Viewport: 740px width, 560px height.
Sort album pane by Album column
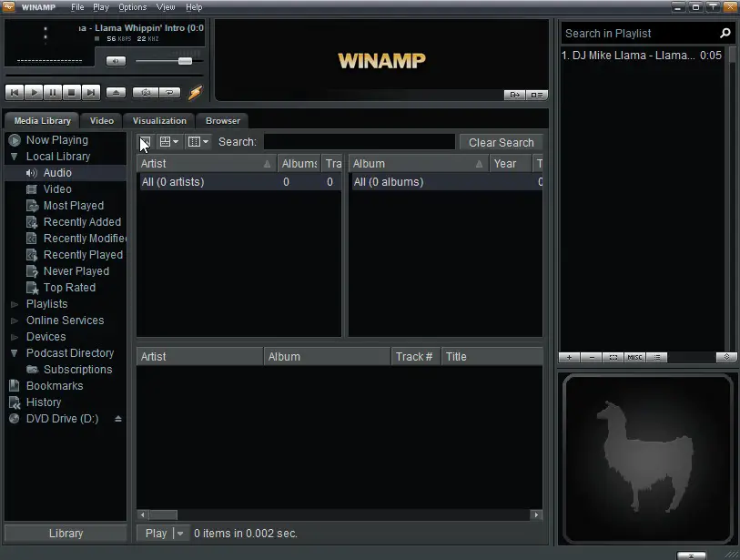tap(419, 164)
